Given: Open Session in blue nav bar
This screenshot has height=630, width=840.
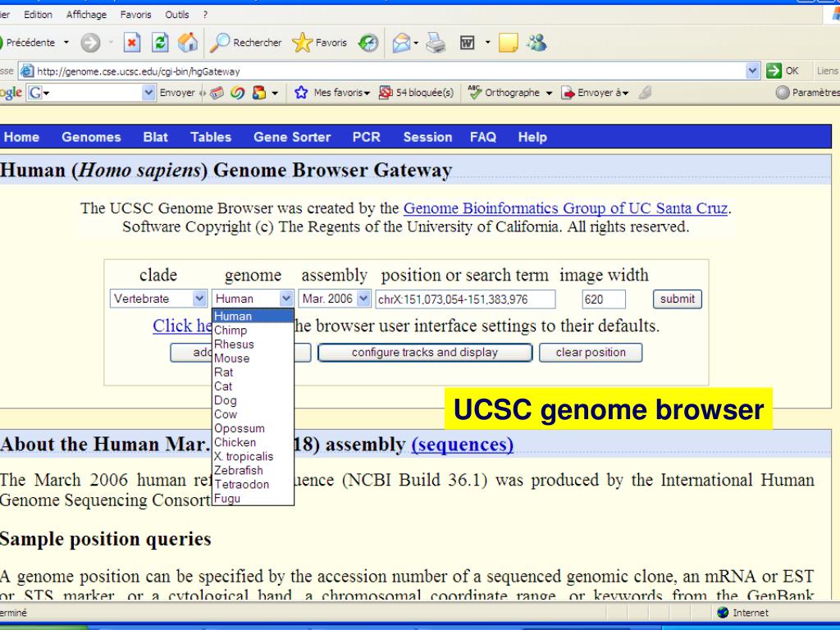Looking at the screenshot, I should click(x=427, y=137).
